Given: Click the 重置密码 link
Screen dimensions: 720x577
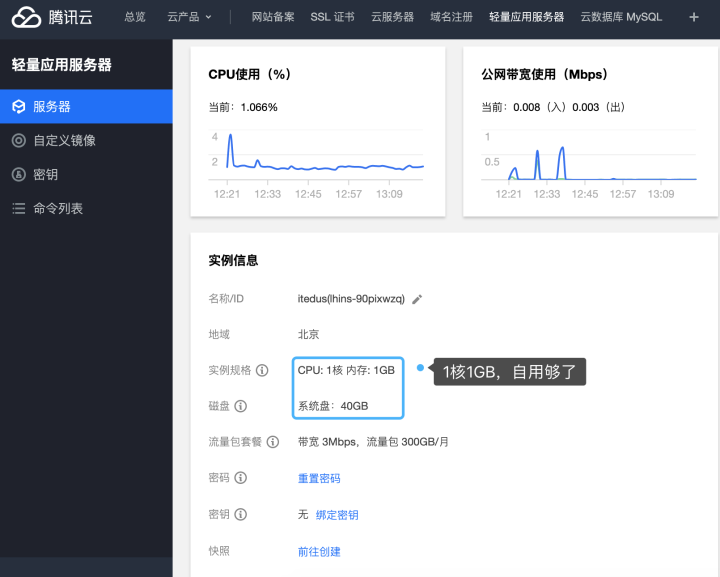Looking at the screenshot, I should pyautogui.click(x=319, y=478).
